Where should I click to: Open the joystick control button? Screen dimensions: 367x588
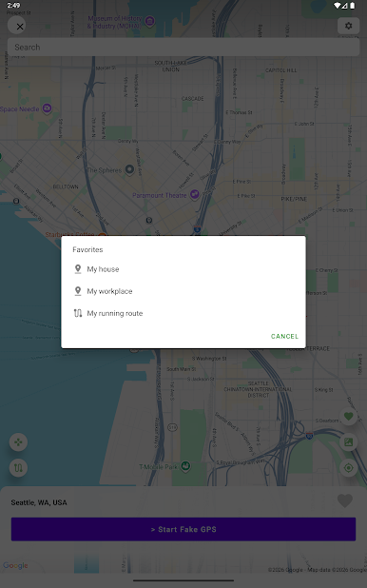tap(18, 442)
